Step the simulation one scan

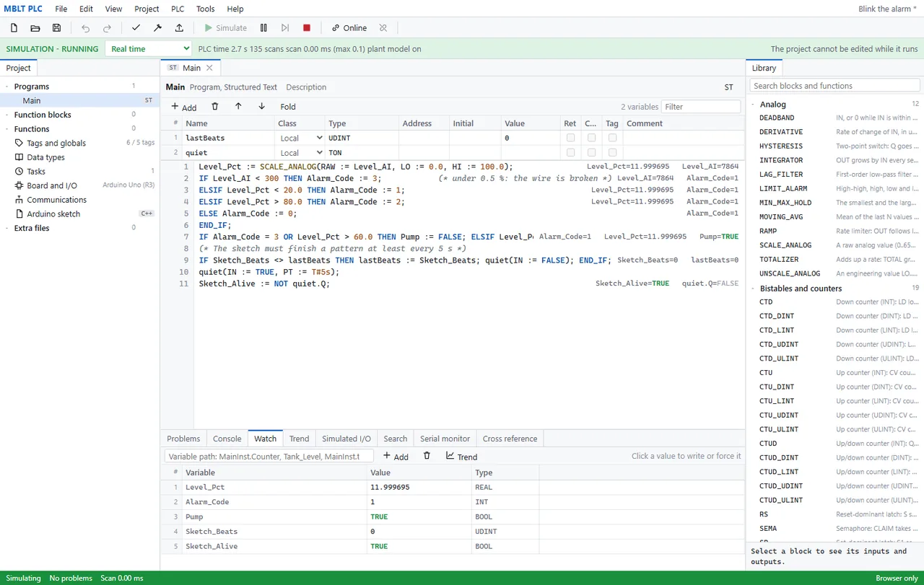(x=285, y=28)
